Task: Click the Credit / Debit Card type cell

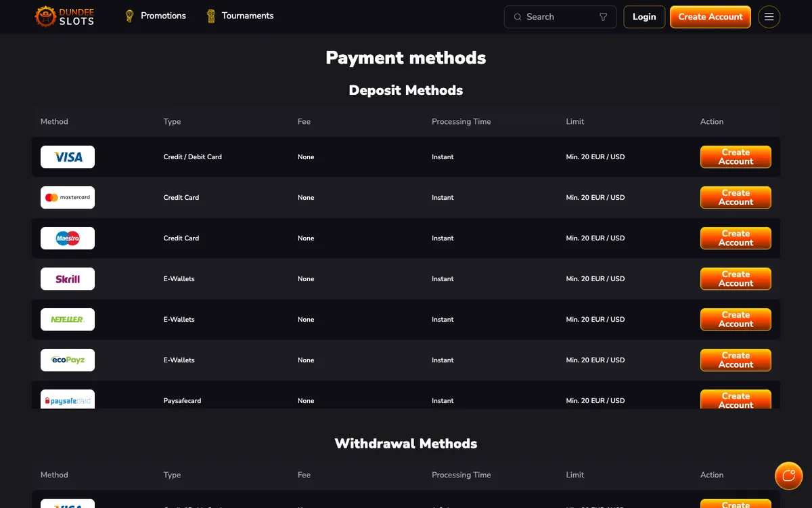Action: [193, 157]
